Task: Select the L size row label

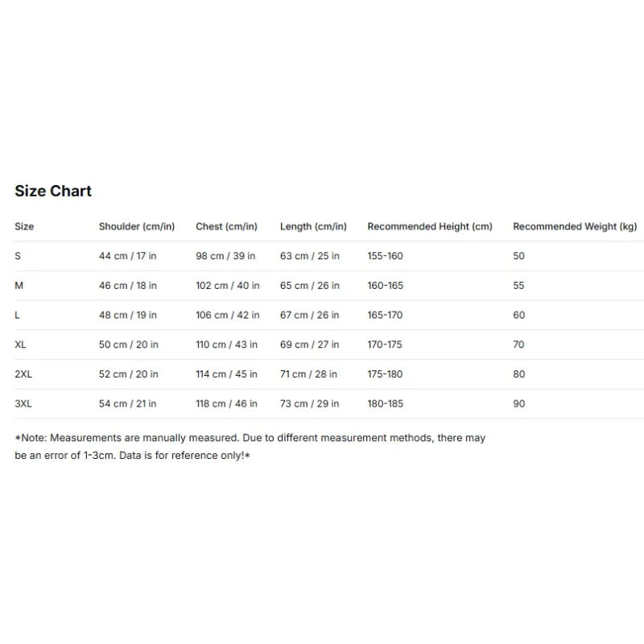Action: [17, 315]
